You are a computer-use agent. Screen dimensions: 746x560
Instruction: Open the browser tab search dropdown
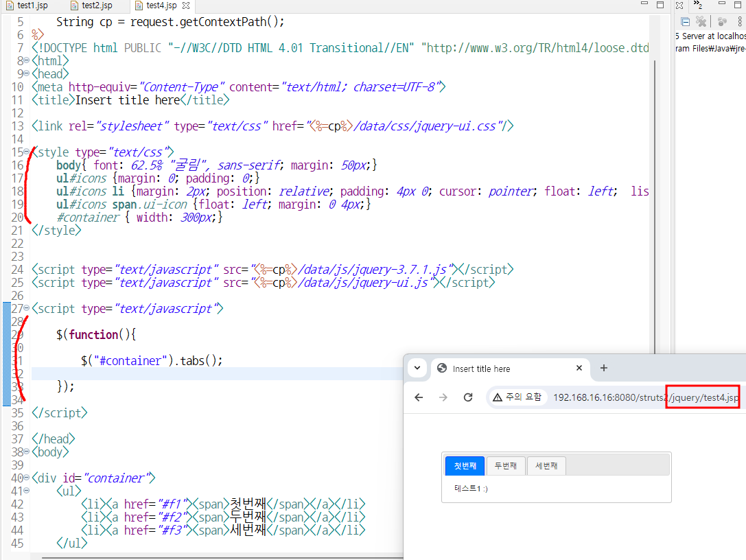point(417,368)
